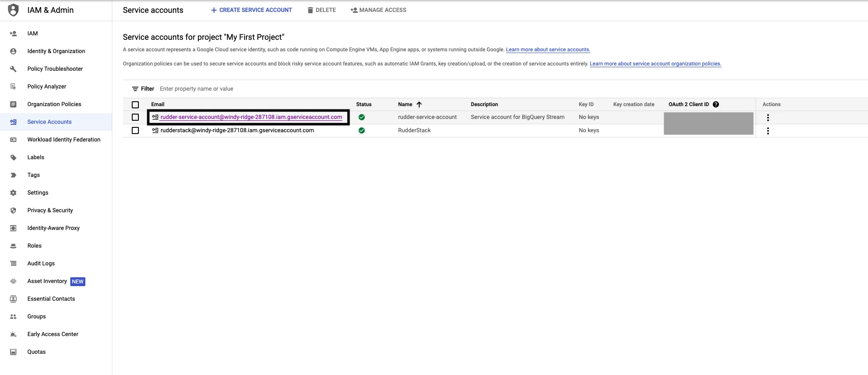Click the Privacy & Security shield icon
The height and width of the screenshot is (375, 868).
tap(13, 210)
